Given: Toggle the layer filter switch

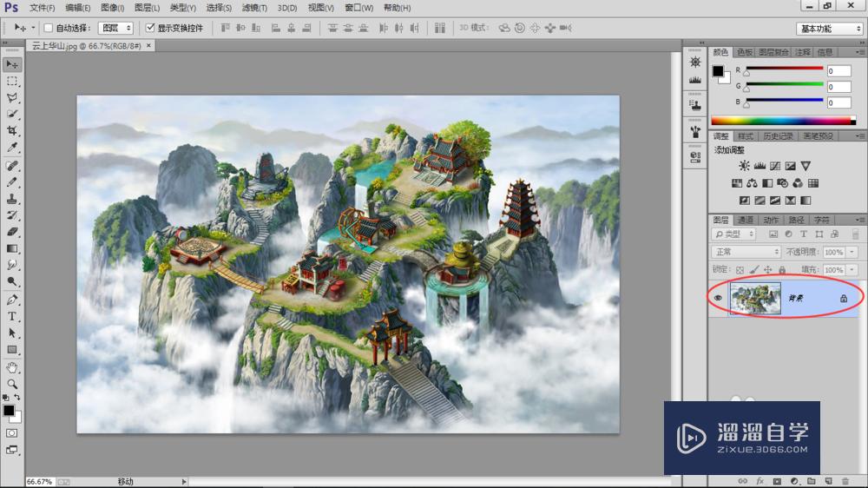Looking at the screenshot, I should (855, 234).
